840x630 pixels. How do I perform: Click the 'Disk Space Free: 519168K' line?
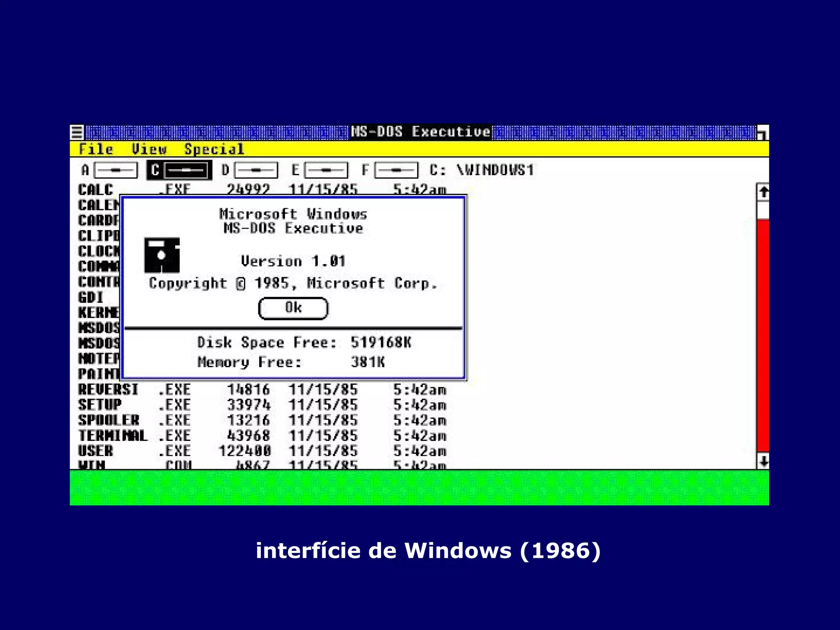coord(304,342)
